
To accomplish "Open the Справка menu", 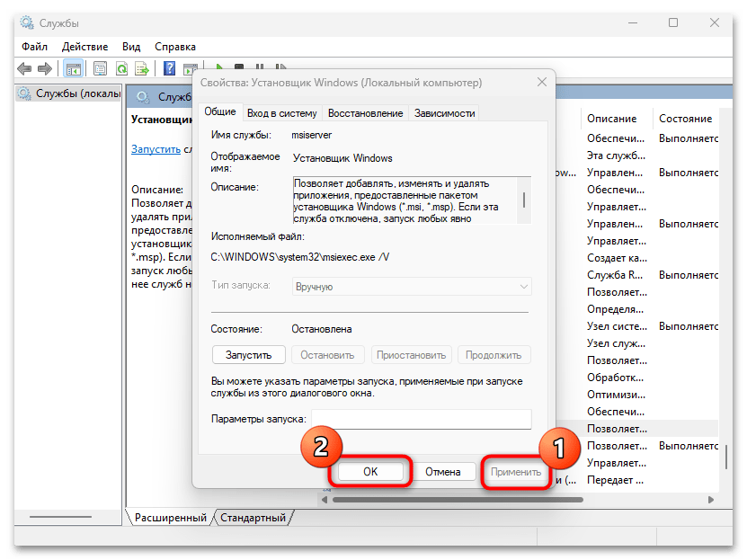I will click(175, 47).
